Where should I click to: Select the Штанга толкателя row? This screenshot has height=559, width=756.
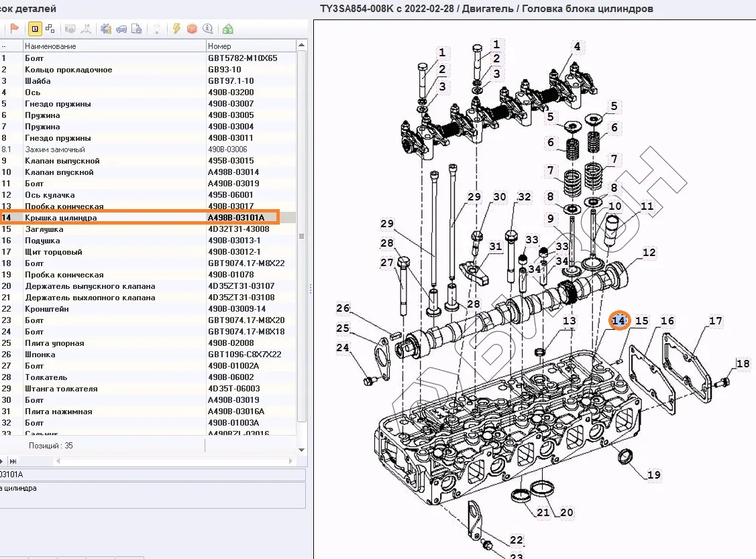click(61, 389)
